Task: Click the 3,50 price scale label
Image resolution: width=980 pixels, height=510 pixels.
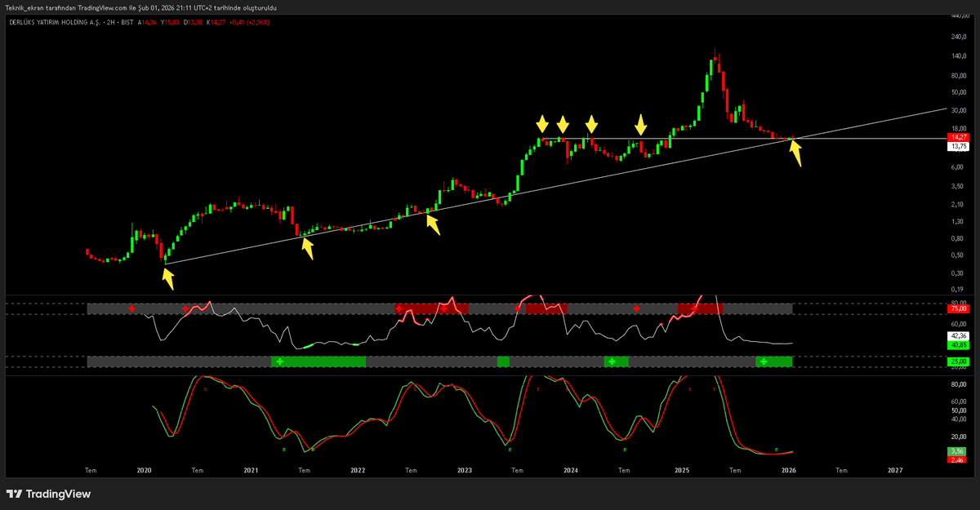Action: coord(957,187)
